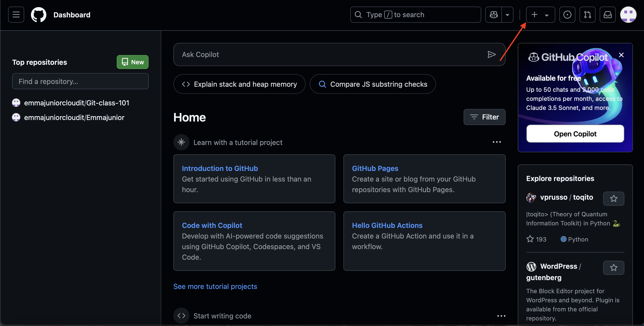This screenshot has height=326, width=644.
Task: Click the Start writing code label
Action: (222, 316)
